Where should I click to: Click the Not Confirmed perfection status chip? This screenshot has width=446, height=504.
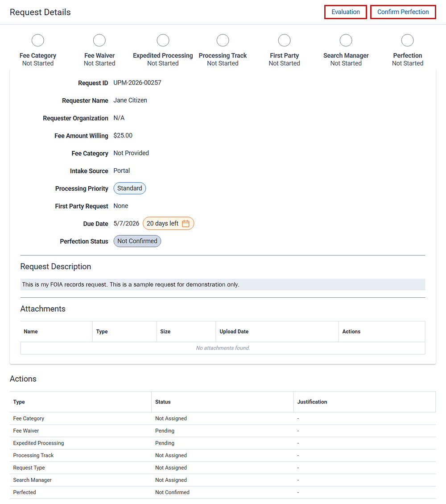tap(137, 241)
